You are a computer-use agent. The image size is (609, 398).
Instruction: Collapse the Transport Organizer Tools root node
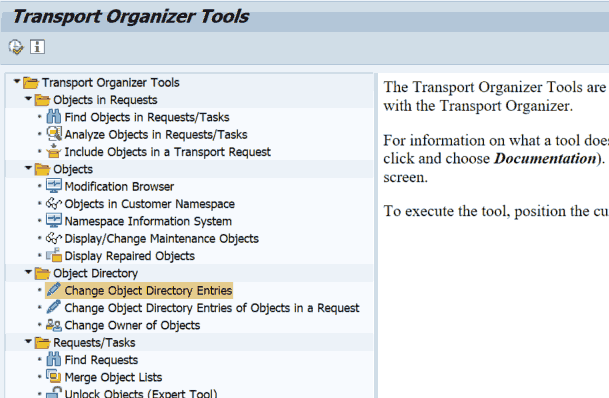click(x=16, y=82)
